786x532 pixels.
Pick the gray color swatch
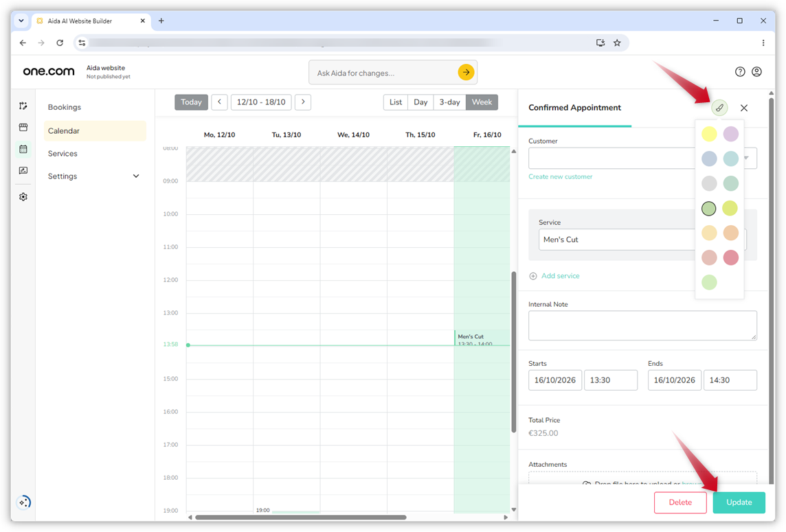pyautogui.click(x=709, y=183)
